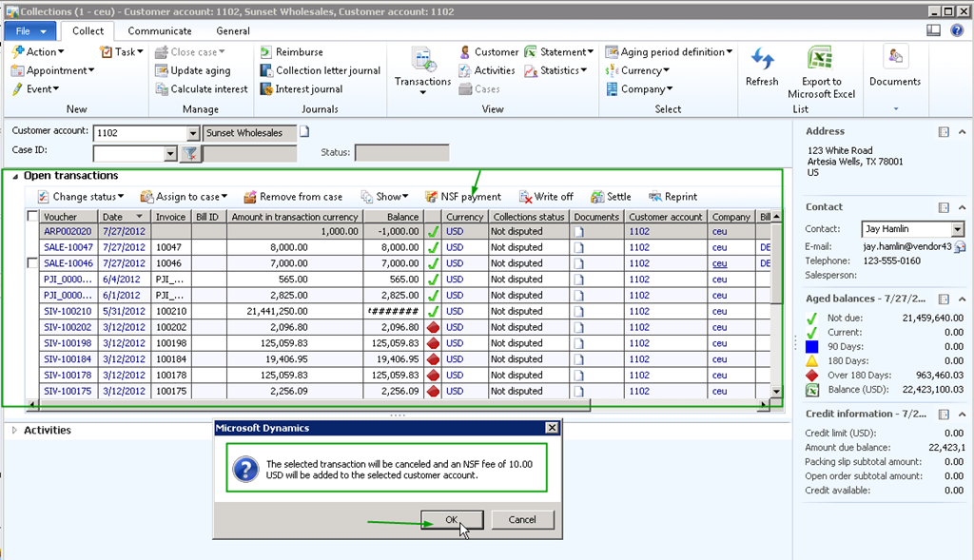Click the Write off toolbar icon
The image size is (974, 560).
click(x=526, y=197)
